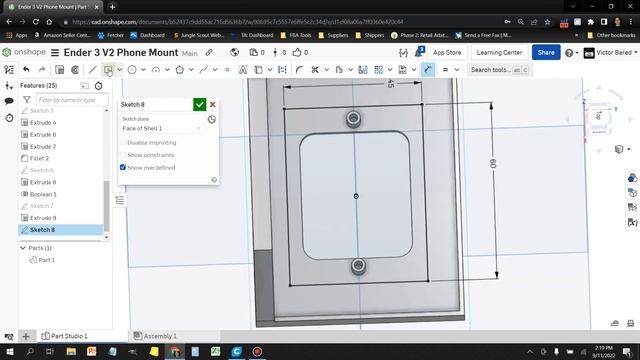
Task: Select the Point sketch tool
Action: 227,70
